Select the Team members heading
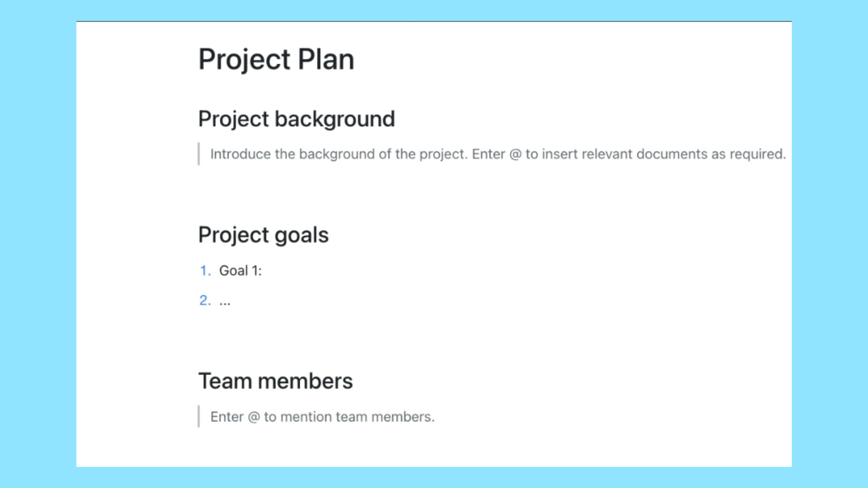The width and height of the screenshot is (868, 488). 275,381
